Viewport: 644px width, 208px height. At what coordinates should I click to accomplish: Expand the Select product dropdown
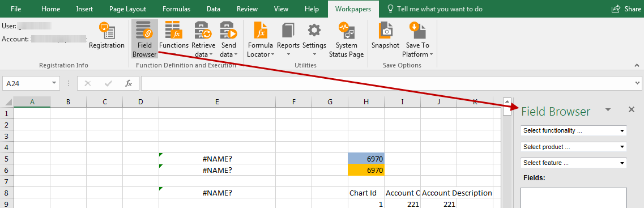(x=573, y=147)
